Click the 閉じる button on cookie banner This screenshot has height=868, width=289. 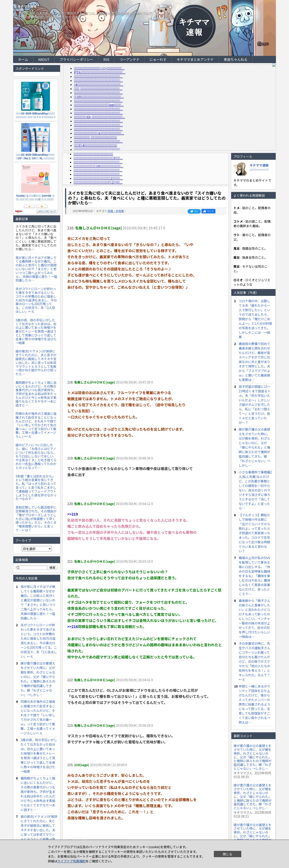[227, 854]
